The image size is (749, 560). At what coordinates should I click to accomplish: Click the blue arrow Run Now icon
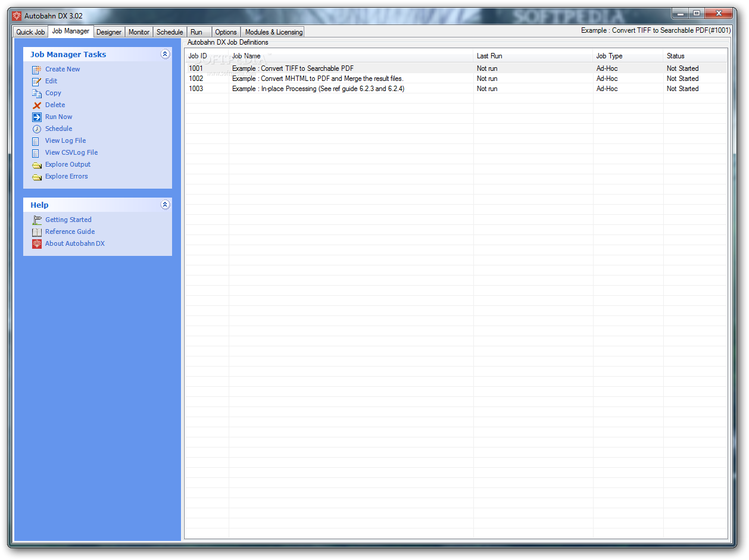pos(37,117)
